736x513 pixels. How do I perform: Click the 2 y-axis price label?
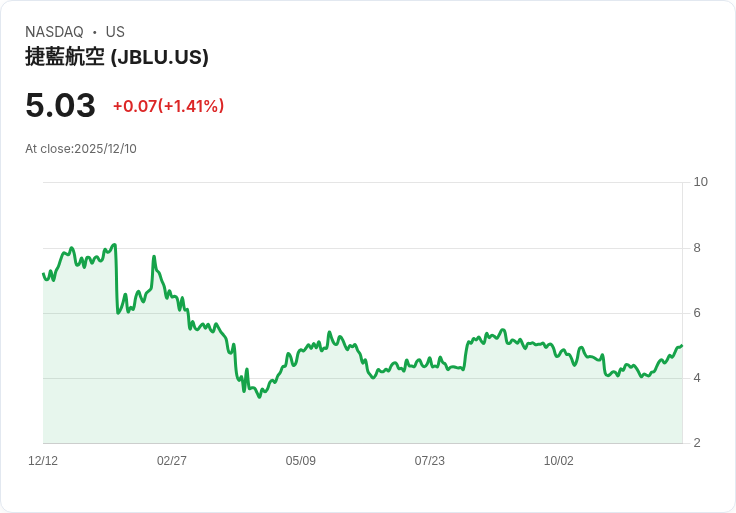click(697, 443)
